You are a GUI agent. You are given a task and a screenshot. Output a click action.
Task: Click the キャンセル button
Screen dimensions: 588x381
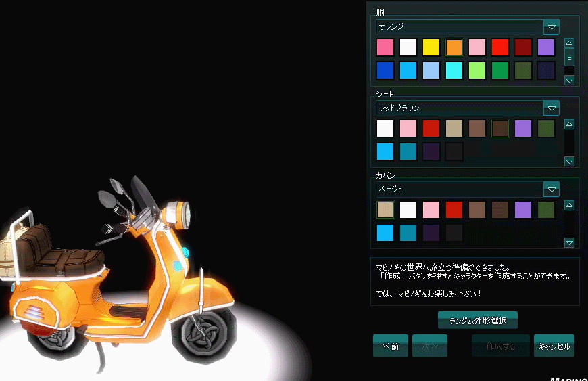tap(554, 346)
